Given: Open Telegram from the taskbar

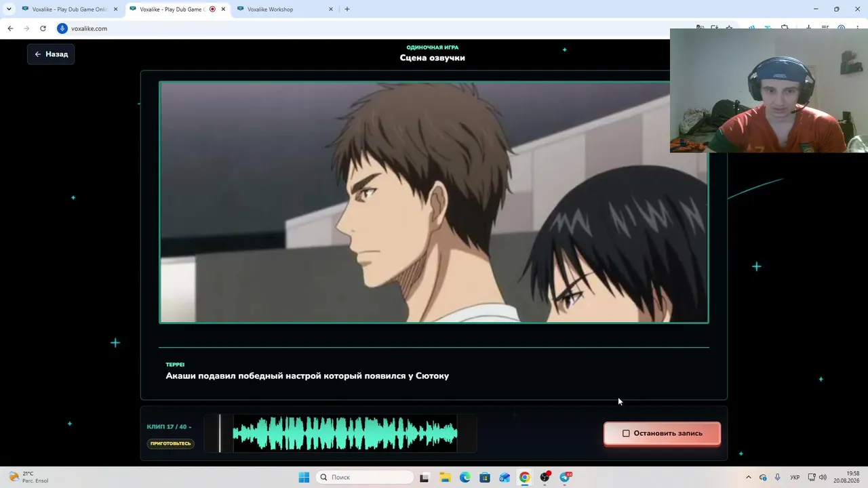Looking at the screenshot, I should (565, 477).
